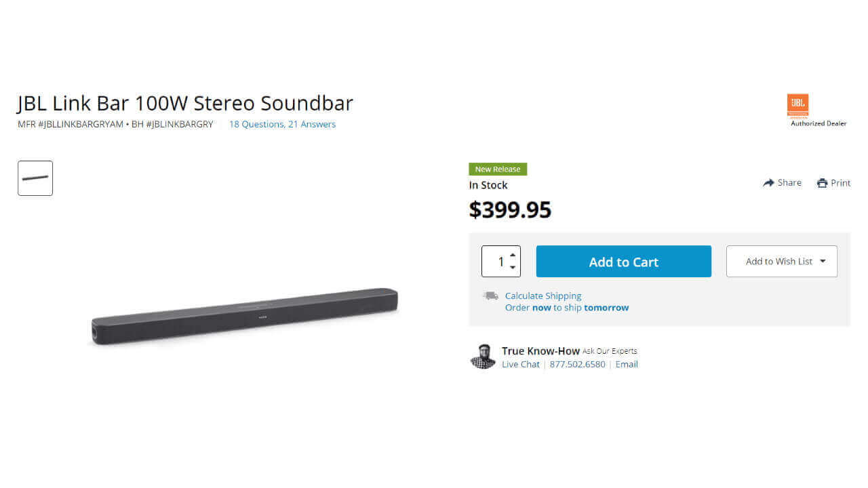The height and width of the screenshot is (488, 868).
Task: Start a Live Chat with experts
Action: point(521,365)
